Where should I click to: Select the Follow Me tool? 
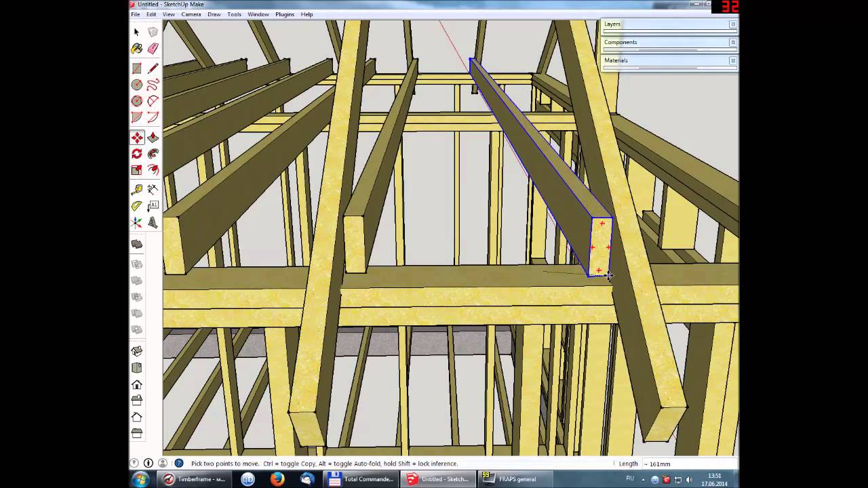coord(153,154)
